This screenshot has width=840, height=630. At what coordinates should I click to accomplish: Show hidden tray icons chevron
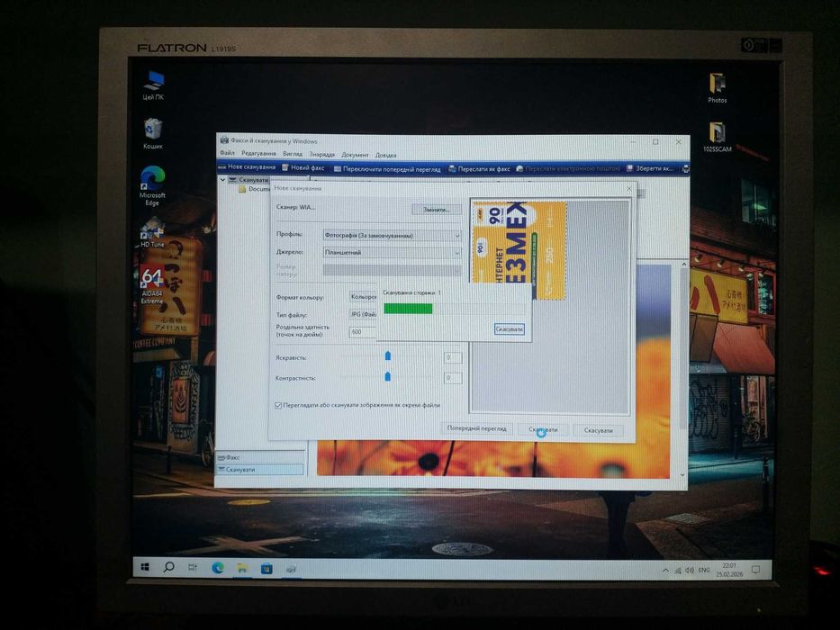coord(665,571)
